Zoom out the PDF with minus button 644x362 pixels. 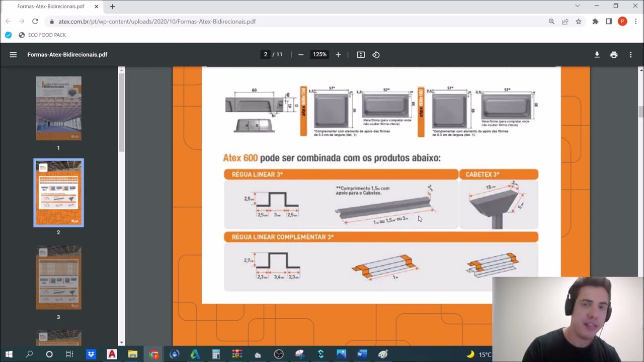click(x=301, y=55)
